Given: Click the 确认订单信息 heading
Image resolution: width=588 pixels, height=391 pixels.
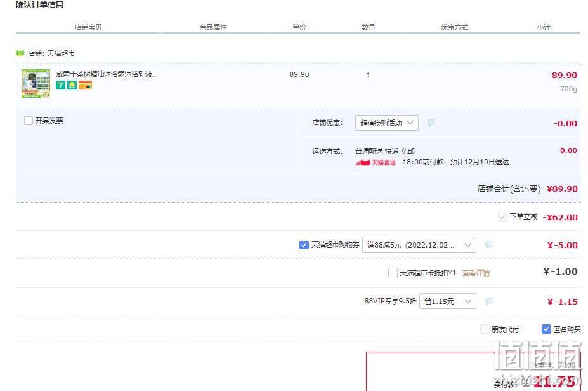Looking at the screenshot, I should point(40,4).
